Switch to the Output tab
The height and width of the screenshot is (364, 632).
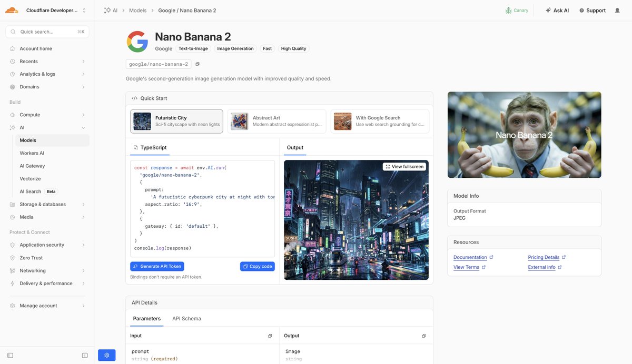click(x=295, y=148)
